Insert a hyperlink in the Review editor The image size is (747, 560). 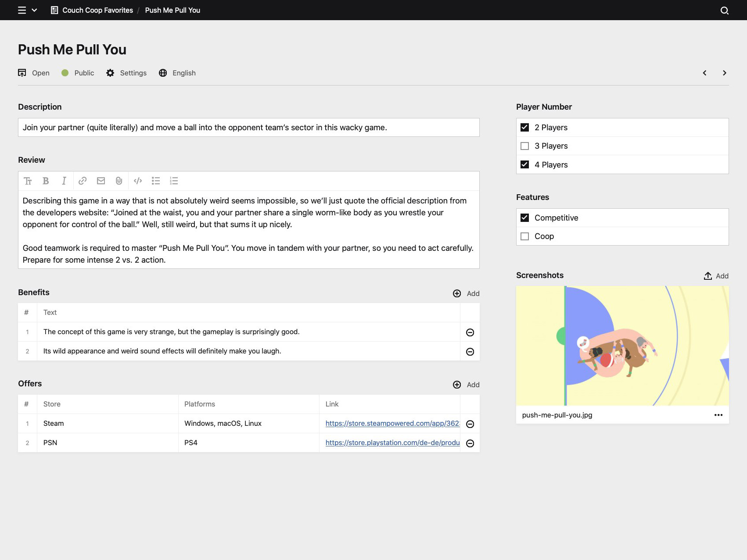tap(82, 181)
